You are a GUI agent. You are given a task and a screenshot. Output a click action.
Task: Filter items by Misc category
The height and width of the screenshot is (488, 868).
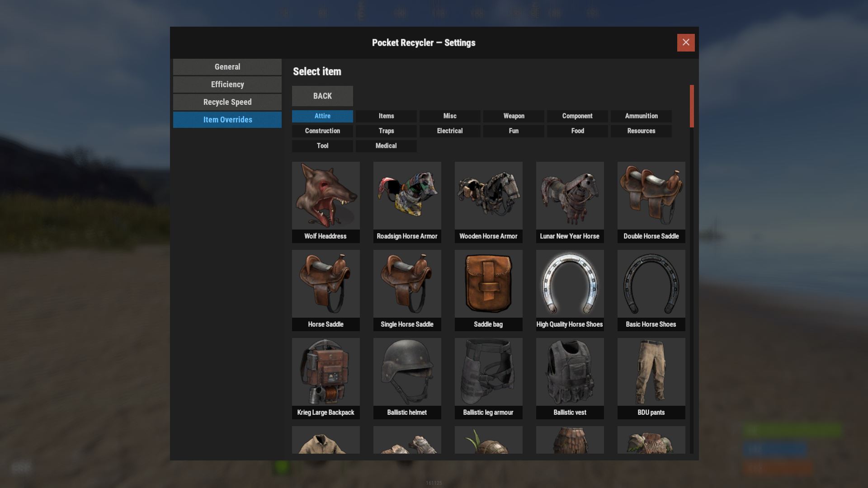click(x=450, y=116)
